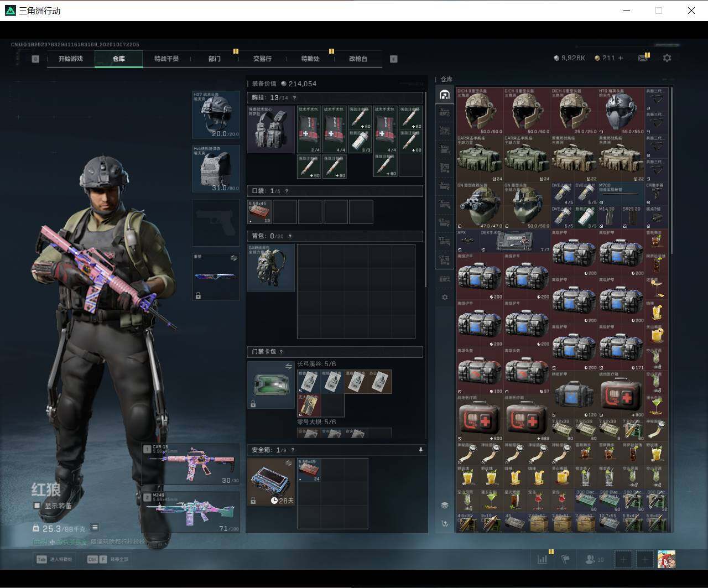Viewport: 708px width, 588px height.
Task: Toggle the 显示装备 checkbox
Action: pos(37,506)
